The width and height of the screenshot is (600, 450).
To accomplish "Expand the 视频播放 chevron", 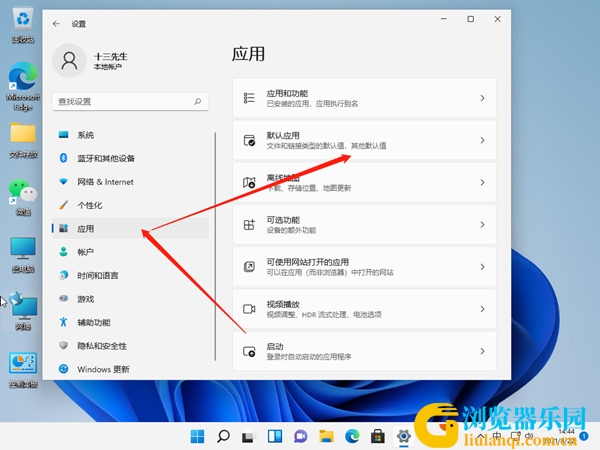I will (x=482, y=309).
